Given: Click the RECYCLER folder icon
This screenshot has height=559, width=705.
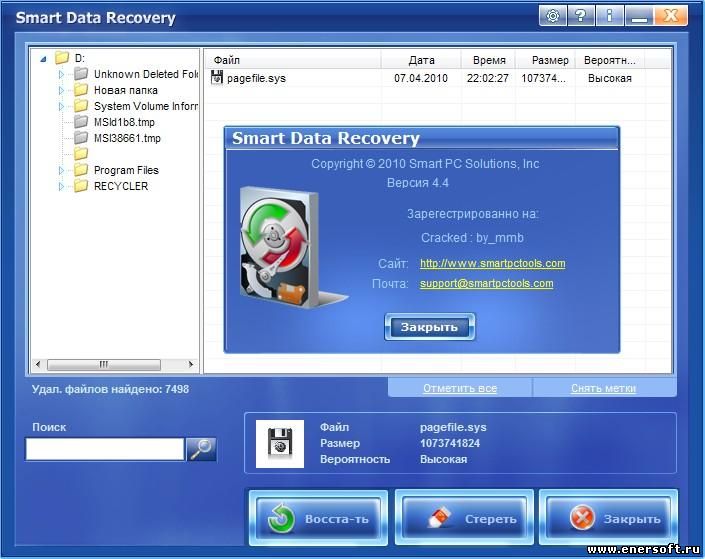Looking at the screenshot, I should [x=81, y=186].
